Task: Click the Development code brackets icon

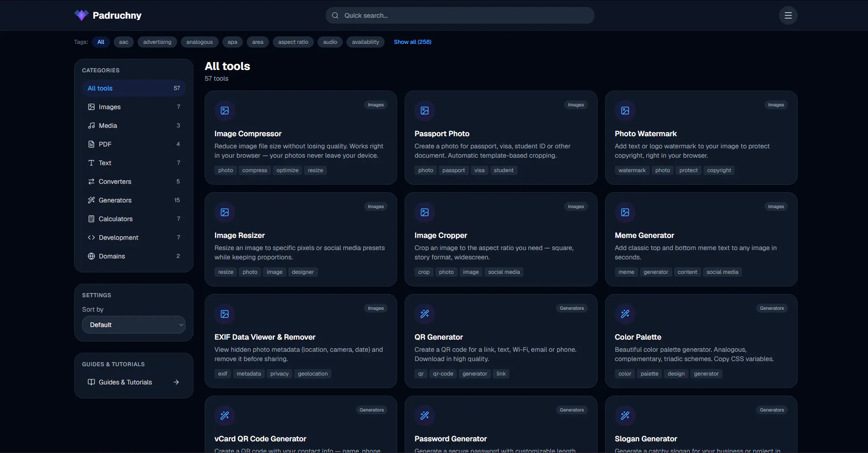Action: (91, 237)
